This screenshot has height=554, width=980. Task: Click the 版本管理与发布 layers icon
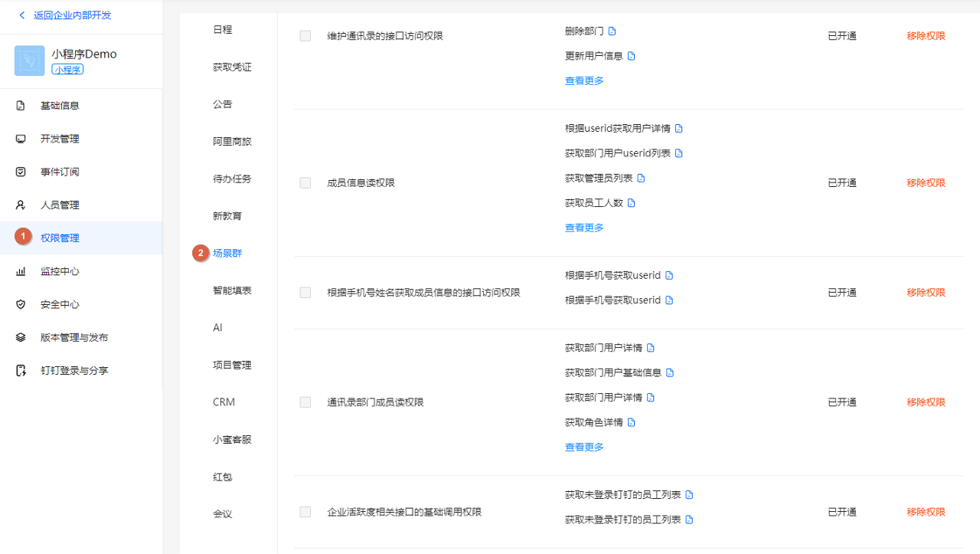(21, 337)
